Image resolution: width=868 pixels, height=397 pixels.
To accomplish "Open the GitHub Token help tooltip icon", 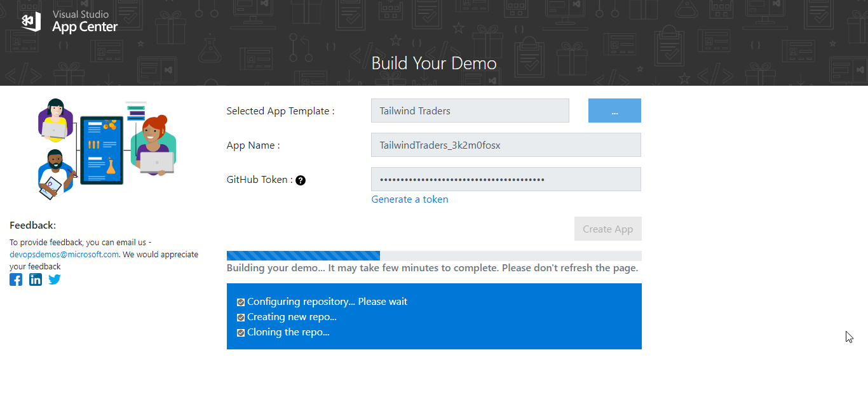I will [x=300, y=180].
